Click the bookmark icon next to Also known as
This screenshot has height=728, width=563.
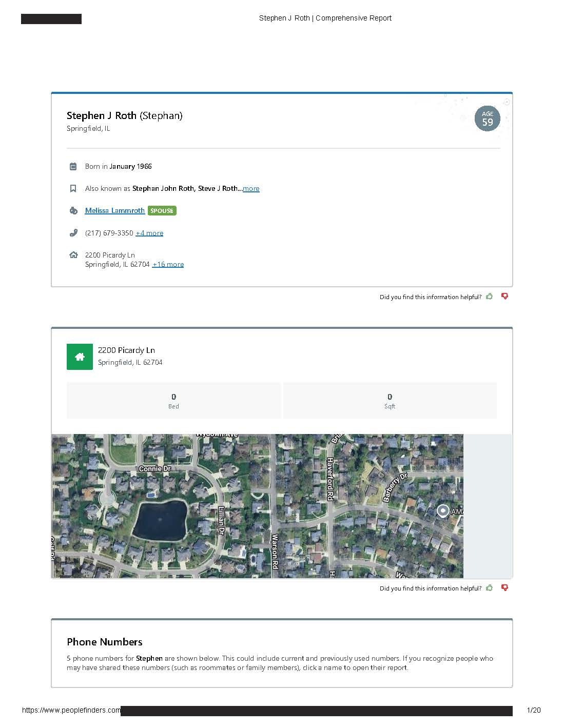(73, 188)
